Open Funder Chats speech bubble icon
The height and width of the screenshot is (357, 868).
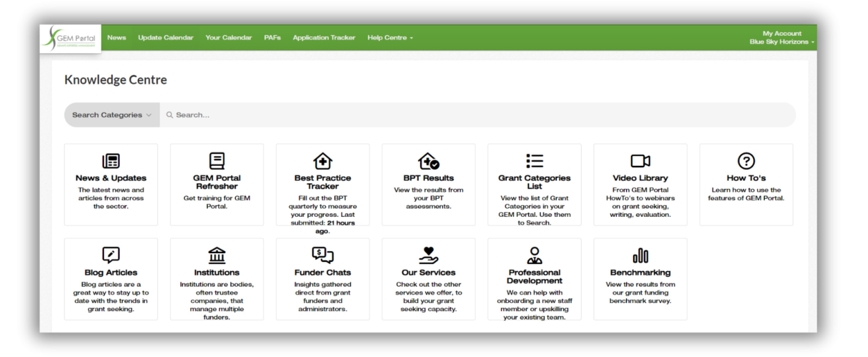tap(322, 255)
